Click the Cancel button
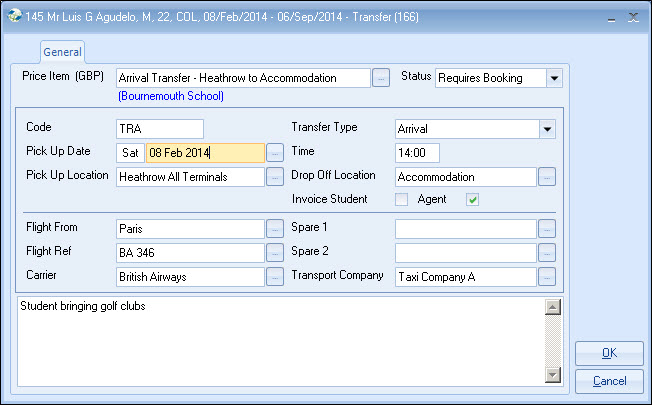Screen dimensions: 652x405 pos(609,381)
